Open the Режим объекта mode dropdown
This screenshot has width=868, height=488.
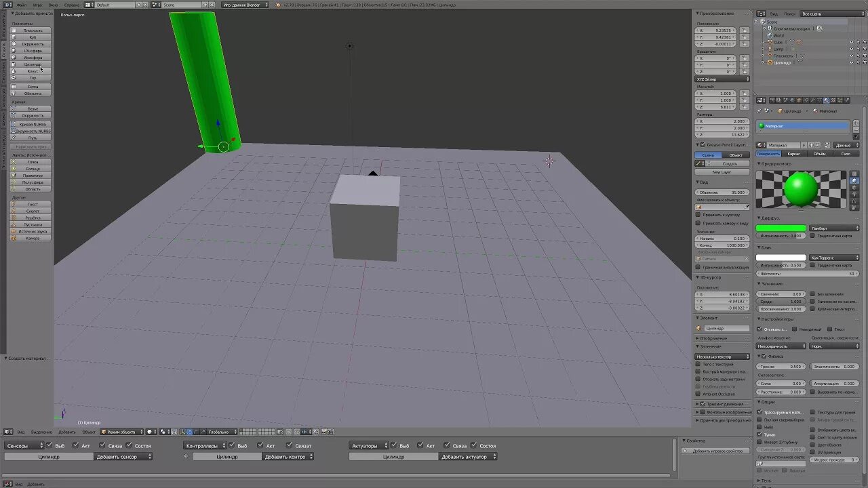click(123, 432)
